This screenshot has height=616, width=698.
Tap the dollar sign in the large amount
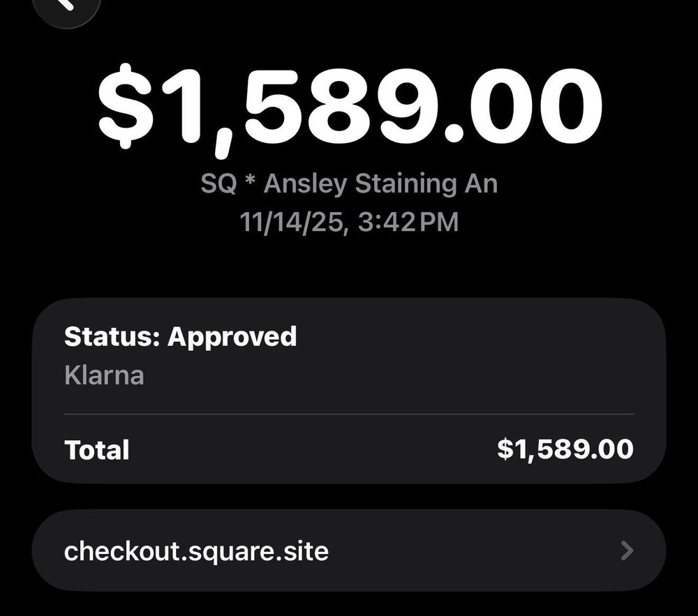[x=124, y=106]
